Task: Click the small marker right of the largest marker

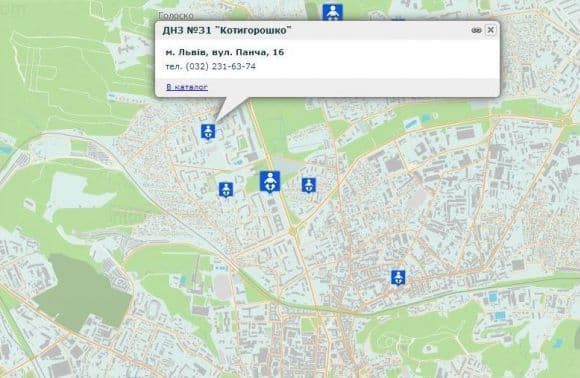Action: click(x=308, y=185)
